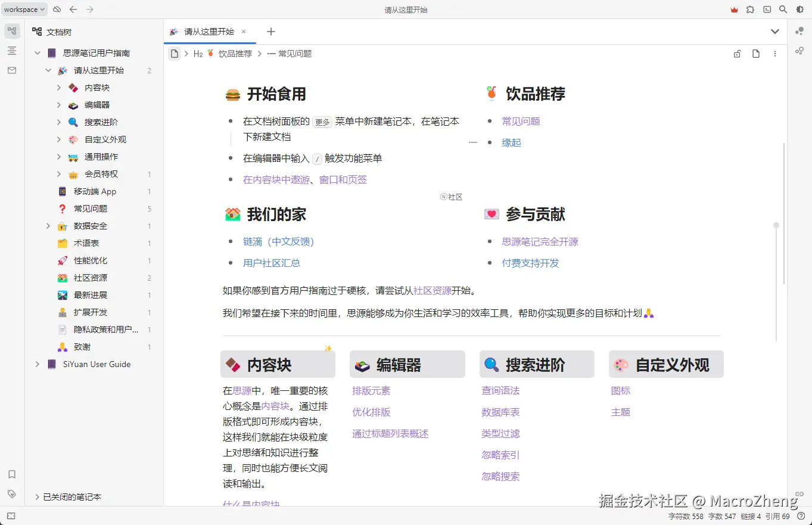Click the 自定义外观 heading card
Viewport: 812px width, 525px height.
[666, 365]
